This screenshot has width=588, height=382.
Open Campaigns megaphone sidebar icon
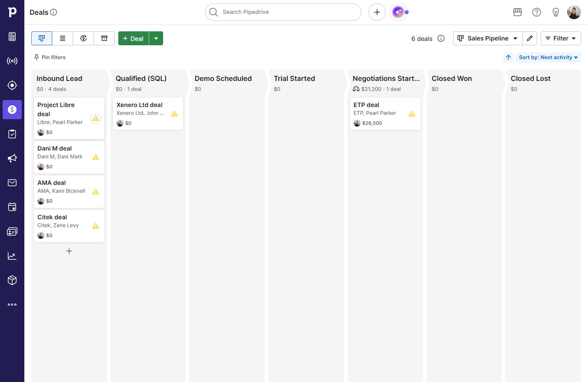coord(12,158)
